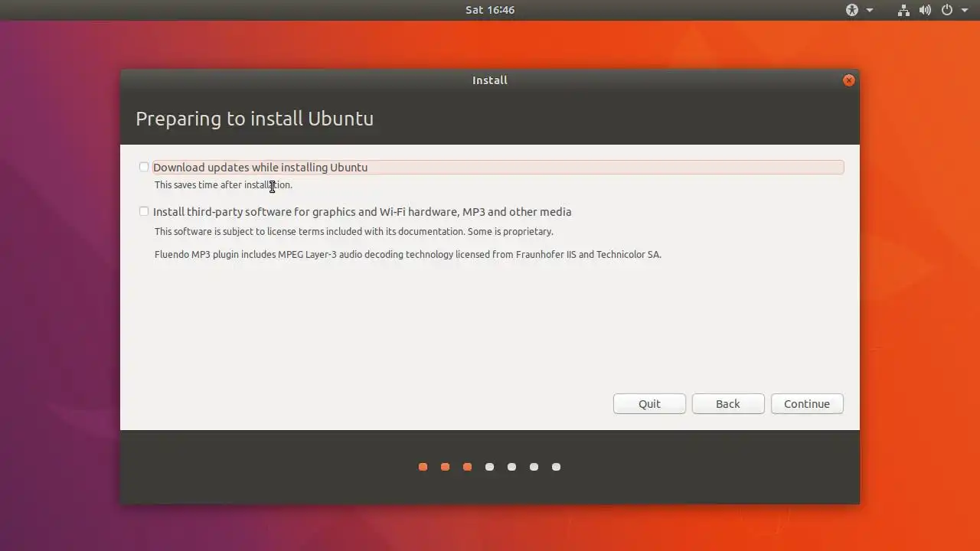Click 'This saves time after installation.' text
980x551 pixels.
point(224,184)
